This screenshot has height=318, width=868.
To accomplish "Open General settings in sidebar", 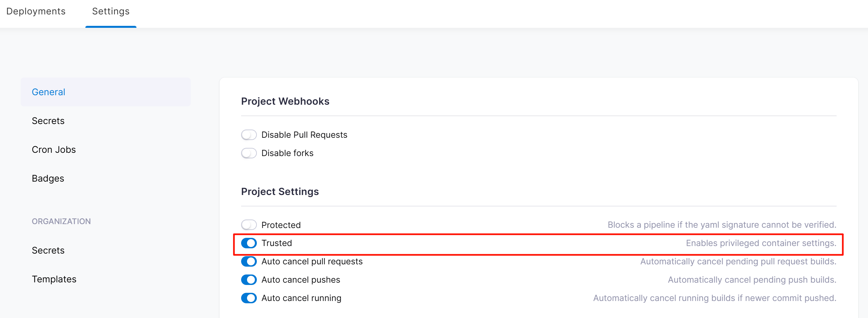I will [48, 92].
